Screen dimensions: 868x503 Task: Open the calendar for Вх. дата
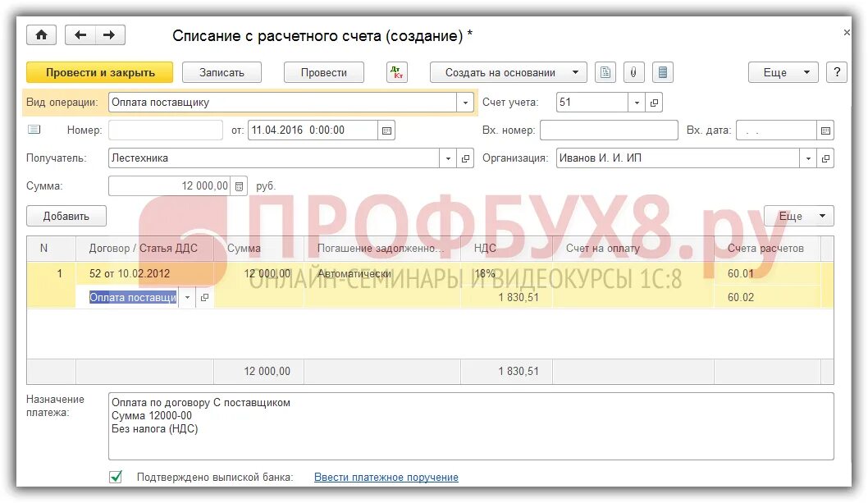(x=825, y=130)
